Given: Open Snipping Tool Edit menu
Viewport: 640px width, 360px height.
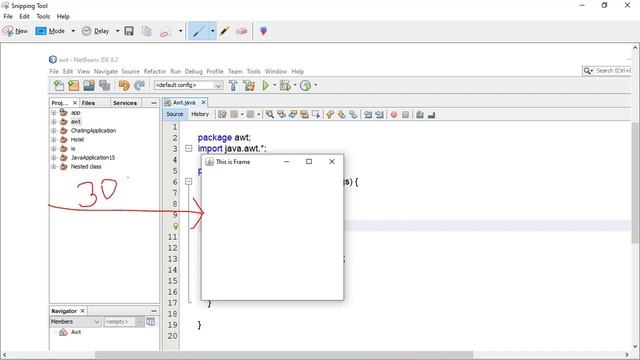Looking at the screenshot, I should pos(24,17).
